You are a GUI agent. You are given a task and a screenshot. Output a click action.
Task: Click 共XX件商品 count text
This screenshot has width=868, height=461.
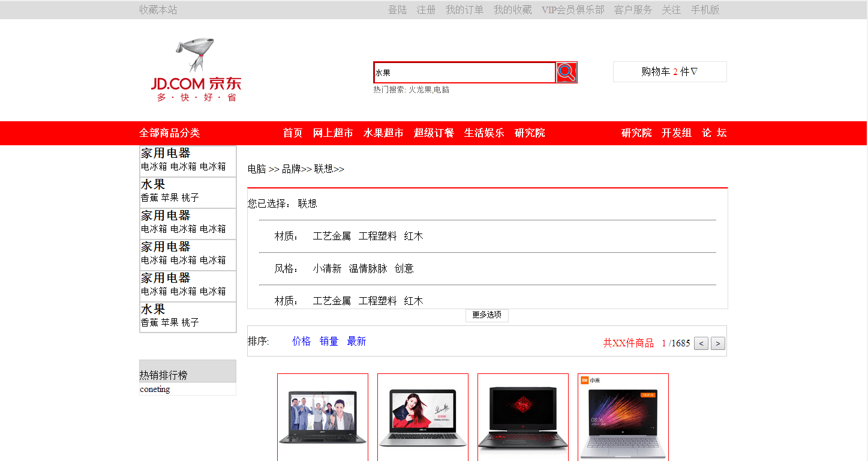coord(629,343)
